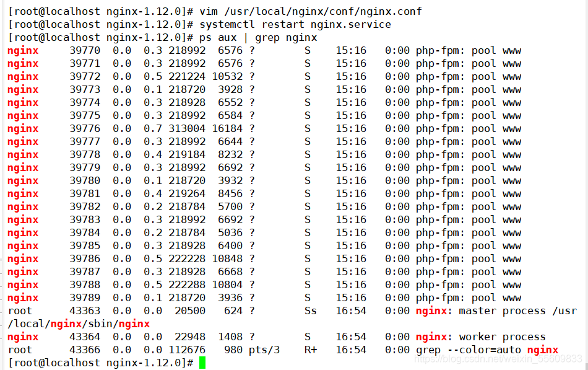This screenshot has height=370, width=588.
Task: Select PID 39770 in the process list
Action: coord(85,51)
